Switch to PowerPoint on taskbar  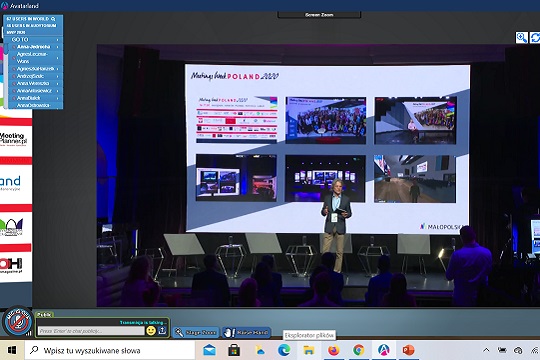pyautogui.click(x=408, y=350)
